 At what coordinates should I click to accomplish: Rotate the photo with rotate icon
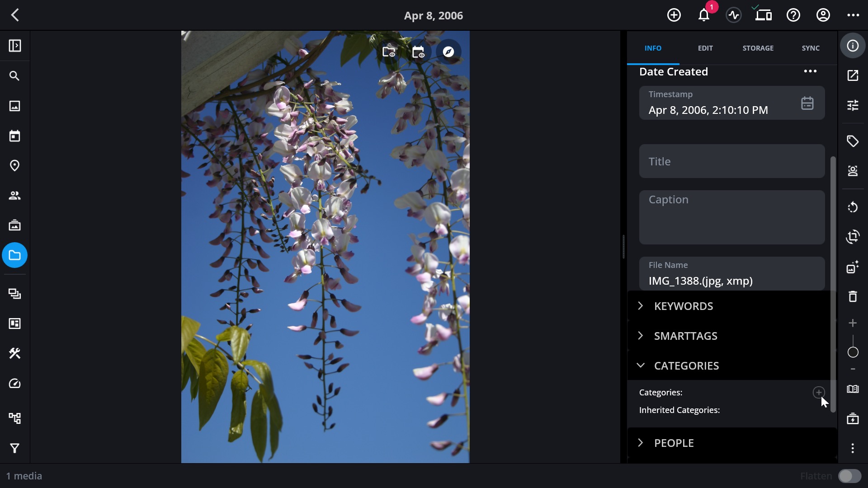[x=853, y=207]
